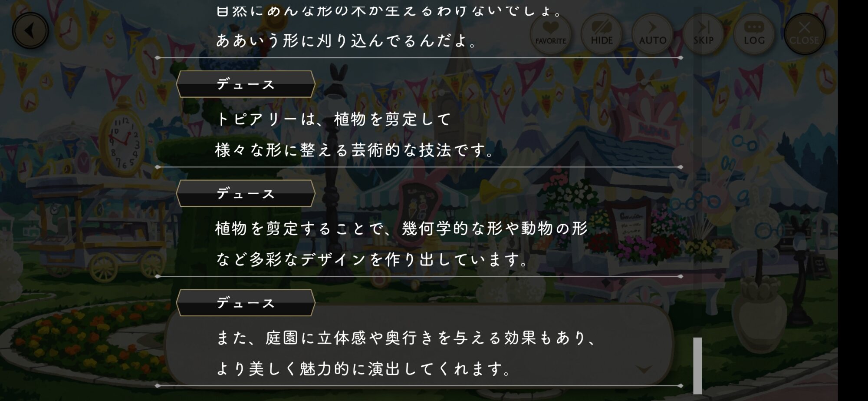Viewport: 868px width, 401px height.
Task: Click the log scrollbar thumb
Action: coord(697,365)
